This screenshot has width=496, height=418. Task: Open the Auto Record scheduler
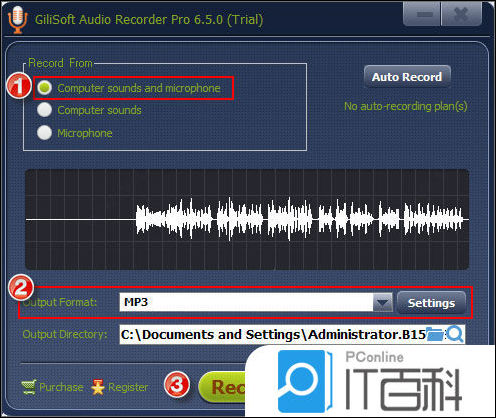[407, 77]
